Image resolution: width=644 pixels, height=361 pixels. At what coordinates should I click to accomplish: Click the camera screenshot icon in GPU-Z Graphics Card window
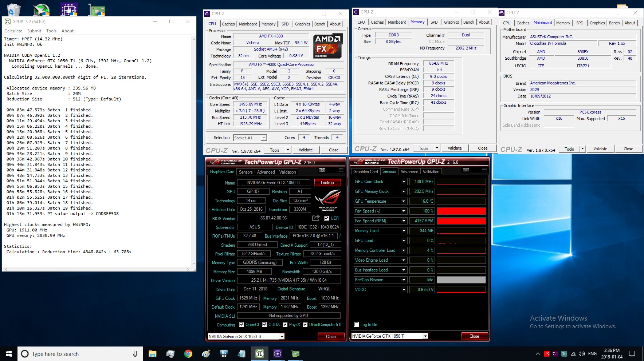click(322, 170)
